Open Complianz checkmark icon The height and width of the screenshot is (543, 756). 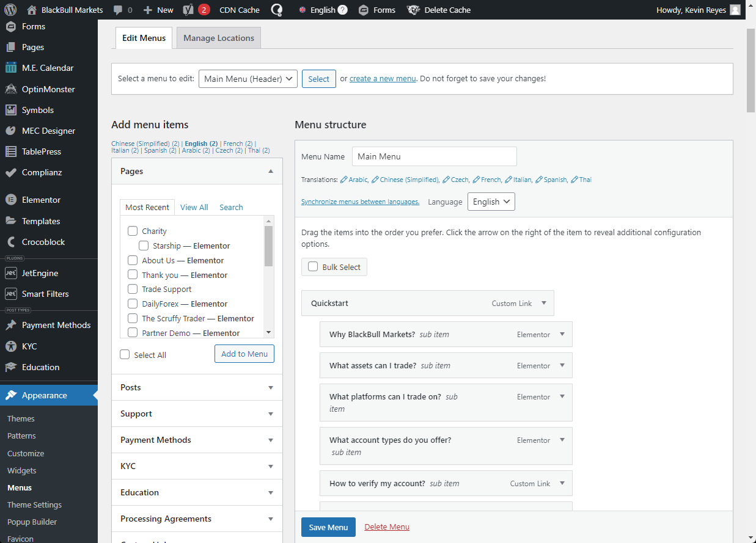pos(10,172)
